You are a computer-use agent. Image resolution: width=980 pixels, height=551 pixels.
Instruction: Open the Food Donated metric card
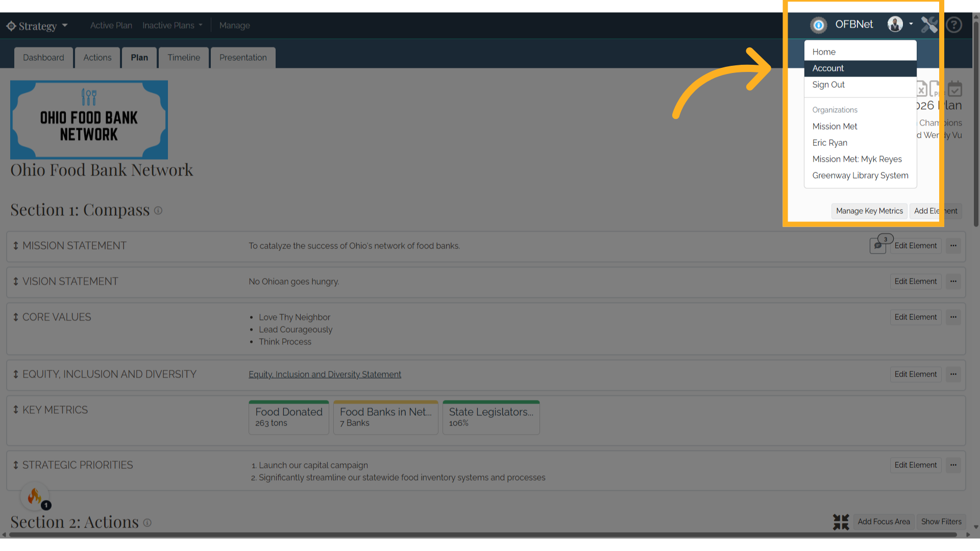(288, 417)
